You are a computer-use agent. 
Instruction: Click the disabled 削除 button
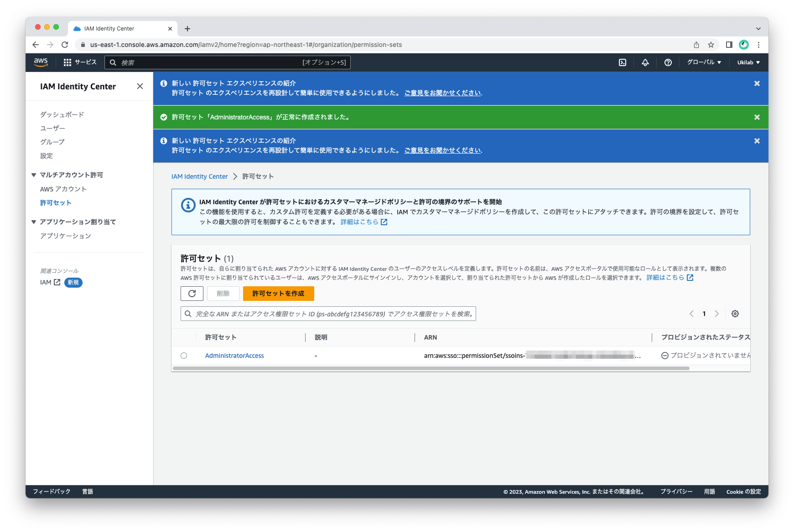coord(223,294)
